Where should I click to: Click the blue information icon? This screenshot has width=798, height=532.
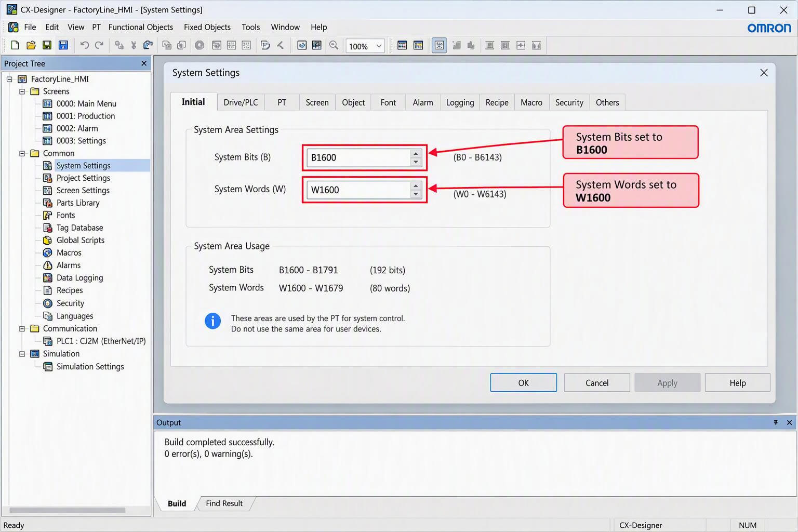tap(212, 321)
